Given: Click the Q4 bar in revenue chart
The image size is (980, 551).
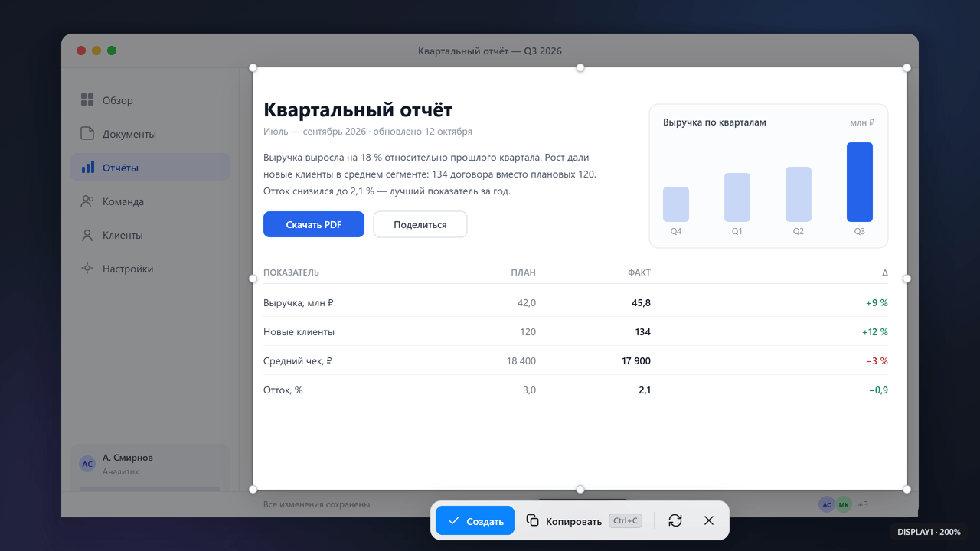Looking at the screenshot, I should (676, 204).
